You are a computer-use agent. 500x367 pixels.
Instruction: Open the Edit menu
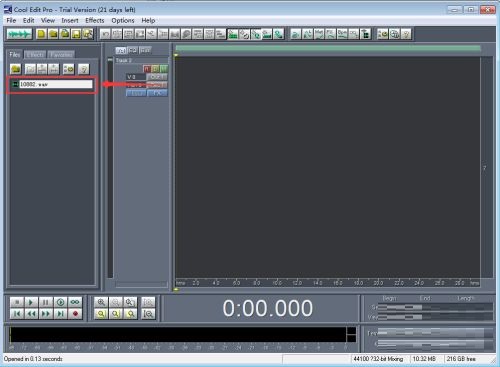coord(28,21)
